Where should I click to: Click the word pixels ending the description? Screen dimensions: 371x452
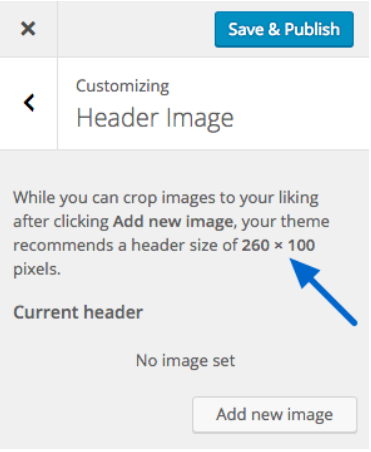(x=37, y=269)
